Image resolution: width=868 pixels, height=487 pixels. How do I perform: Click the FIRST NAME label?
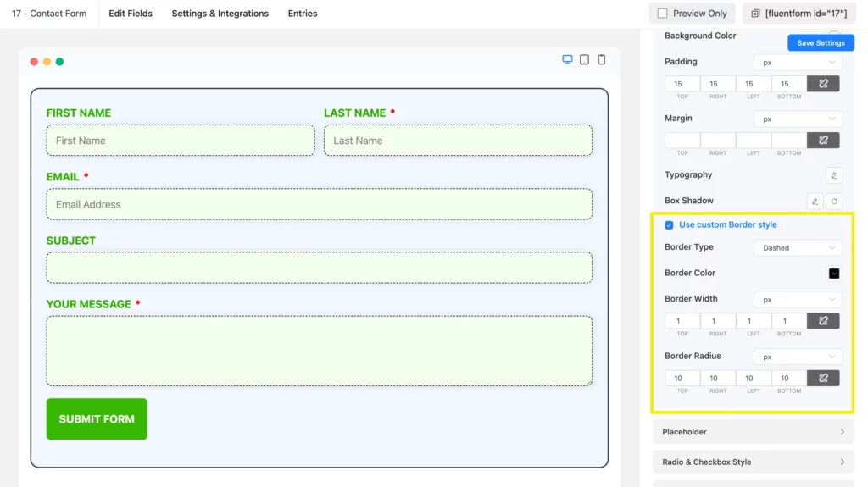click(x=79, y=113)
